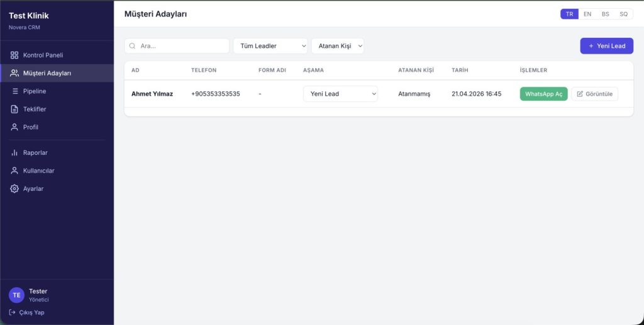Click the Atanmamış cell
The height and width of the screenshot is (325, 644).
(414, 94)
